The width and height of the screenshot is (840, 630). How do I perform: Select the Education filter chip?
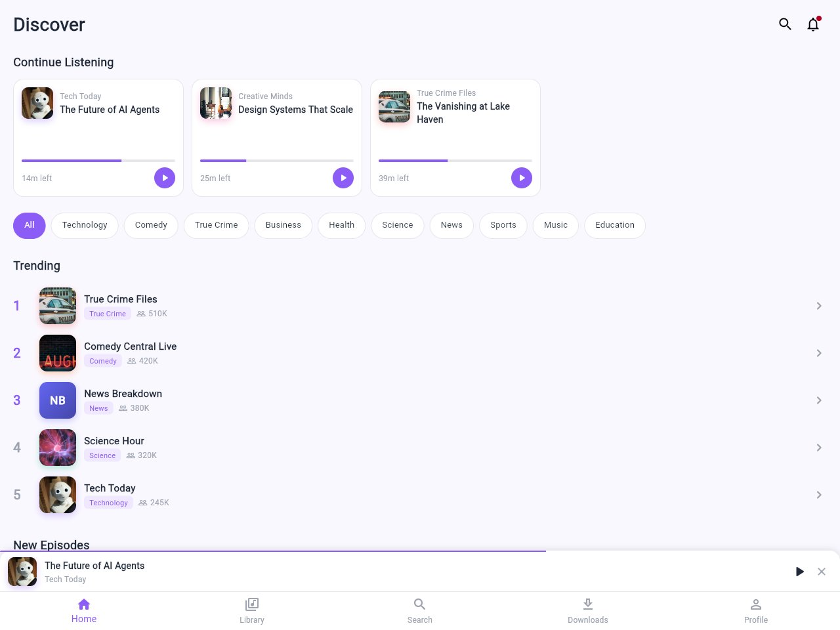pos(615,225)
